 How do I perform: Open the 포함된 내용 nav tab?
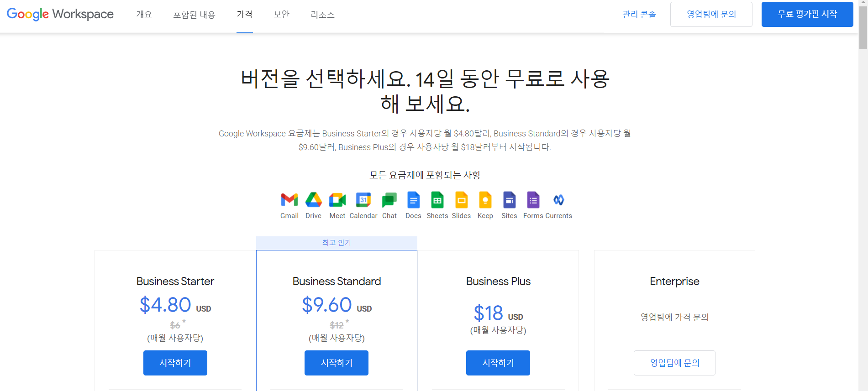tap(194, 15)
